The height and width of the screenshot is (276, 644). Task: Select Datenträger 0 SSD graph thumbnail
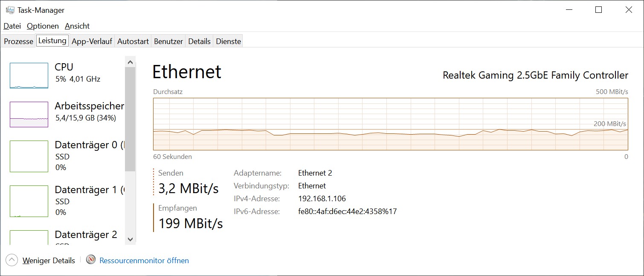point(29,156)
